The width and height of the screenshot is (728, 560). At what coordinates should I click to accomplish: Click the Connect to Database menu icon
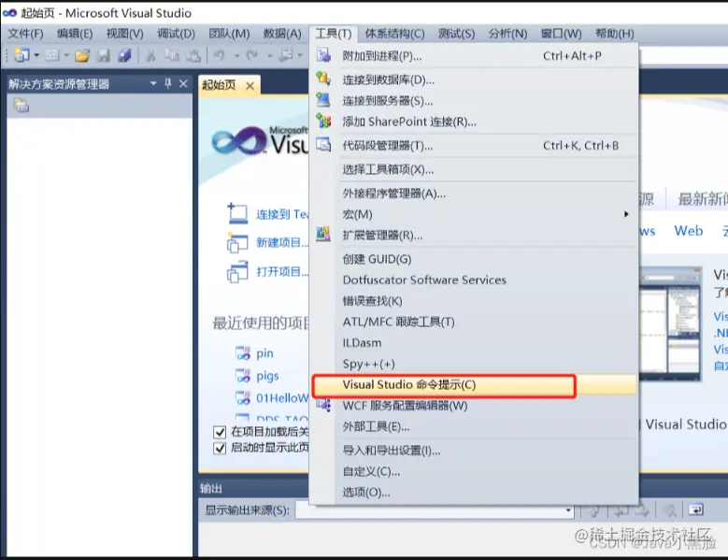coord(323,79)
